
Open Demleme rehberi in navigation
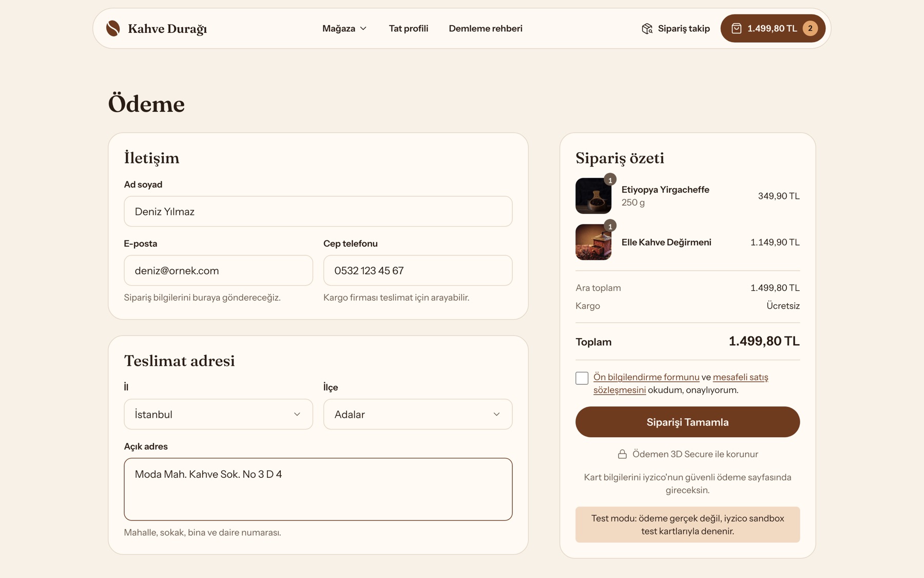coord(486,28)
